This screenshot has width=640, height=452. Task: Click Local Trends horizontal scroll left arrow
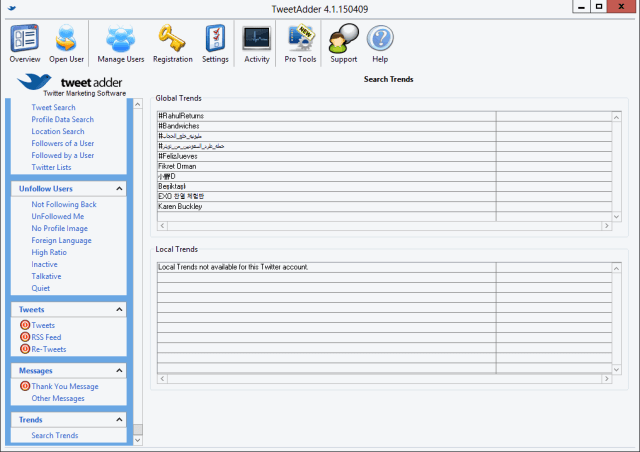[x=162, y=379]
